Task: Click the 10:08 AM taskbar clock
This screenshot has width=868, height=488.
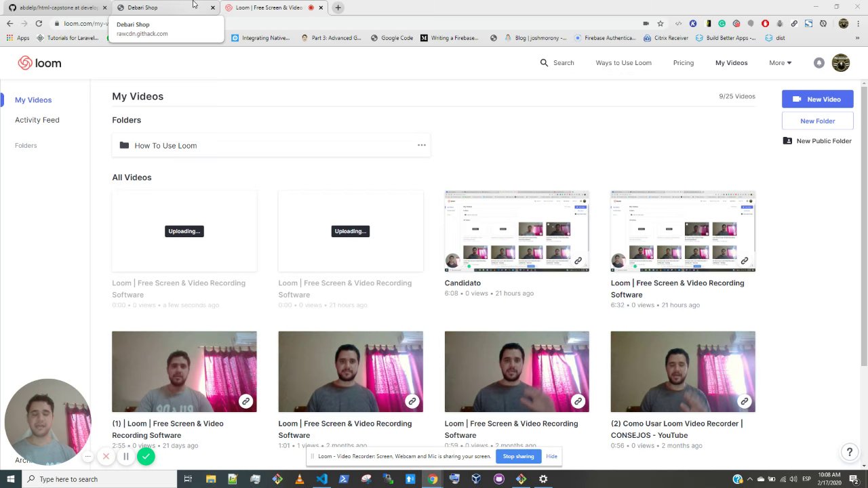Action: click(829, 479)
